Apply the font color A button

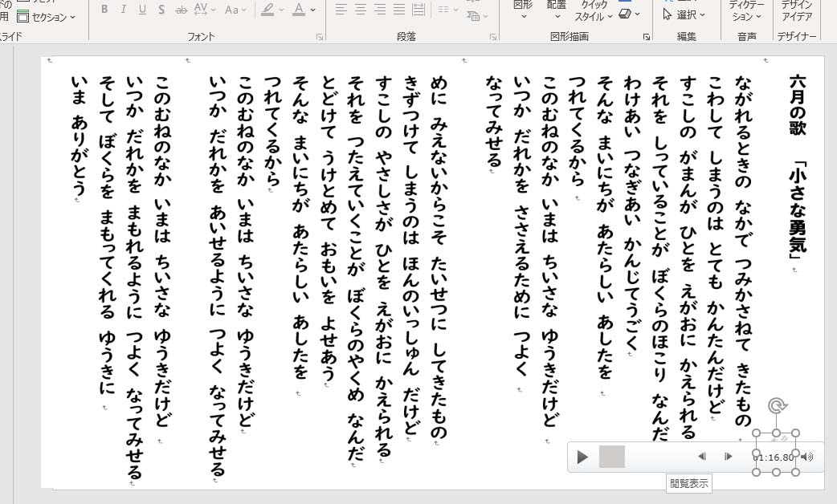click(299, 9)
